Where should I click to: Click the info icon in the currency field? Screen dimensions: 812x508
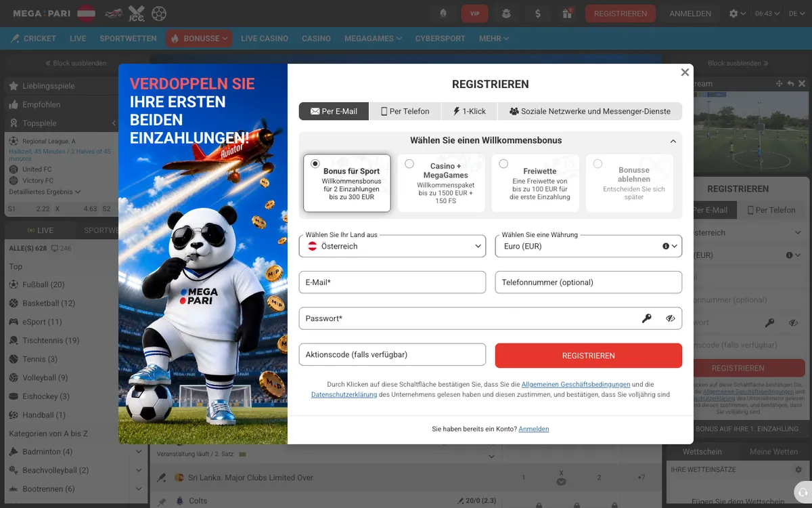(666, 247)
